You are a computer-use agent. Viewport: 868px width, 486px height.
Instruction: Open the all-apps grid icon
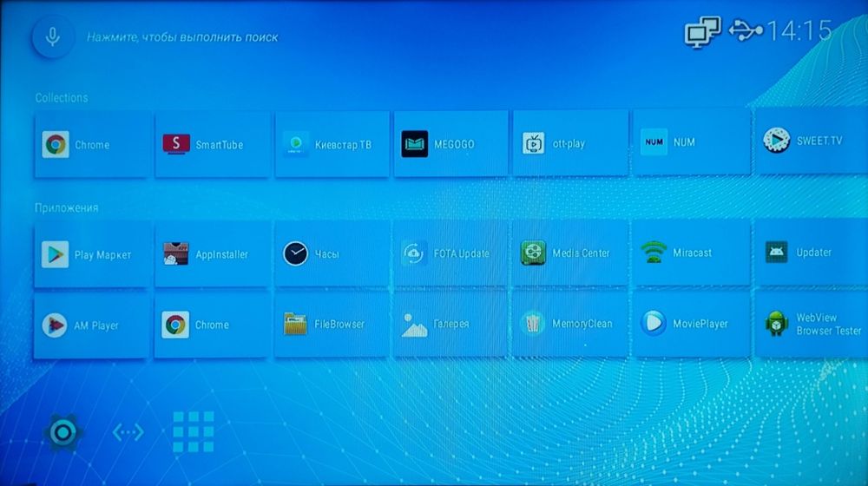[x=194, y=431]
